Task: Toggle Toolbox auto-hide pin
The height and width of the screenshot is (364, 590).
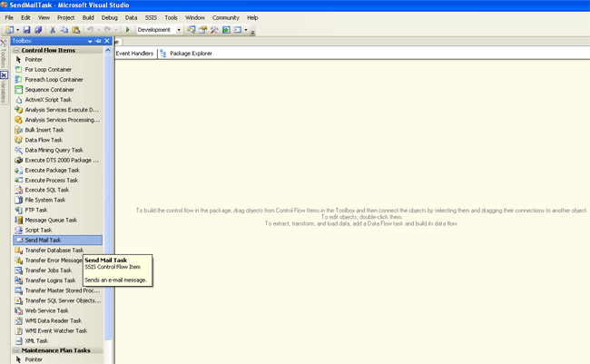Action: coord(99,41)
